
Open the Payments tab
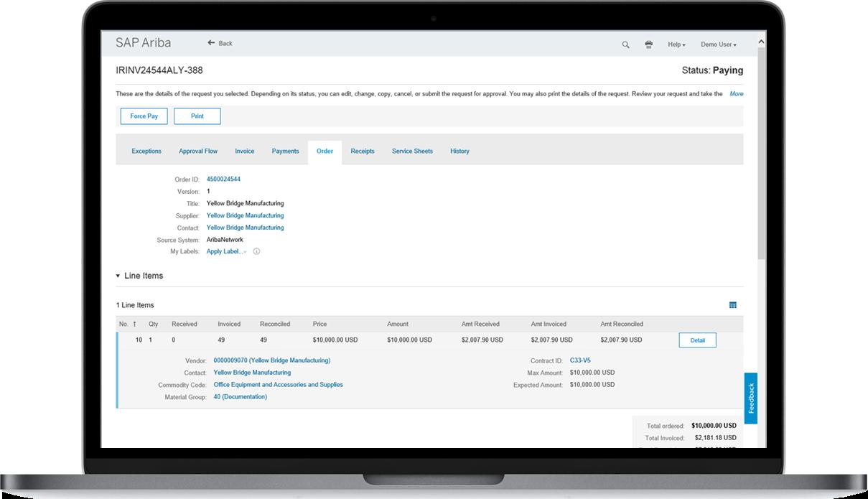pyautogui.click(x=285, y=151)
